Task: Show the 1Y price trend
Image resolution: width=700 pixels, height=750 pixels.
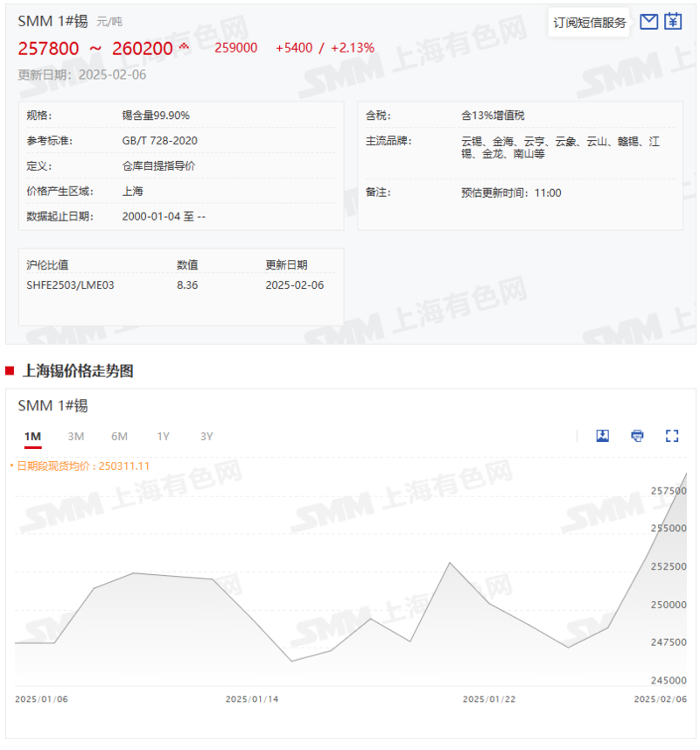Action: point(163,436)
